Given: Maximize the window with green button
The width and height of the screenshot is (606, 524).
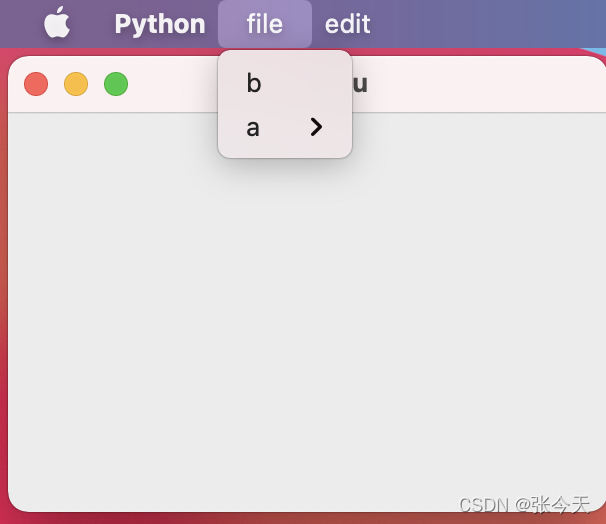Looking at the screenshot, I should pos(116,84).
